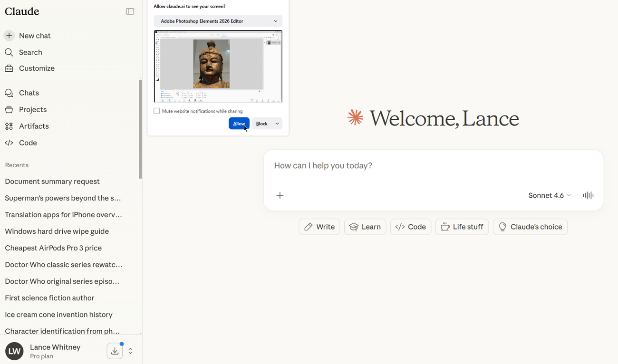Image resolution: width=618 pixels, height=364 pixels.
Task: Click the Lance Whitney Pro plan label
Action: [x=55, y=351]
